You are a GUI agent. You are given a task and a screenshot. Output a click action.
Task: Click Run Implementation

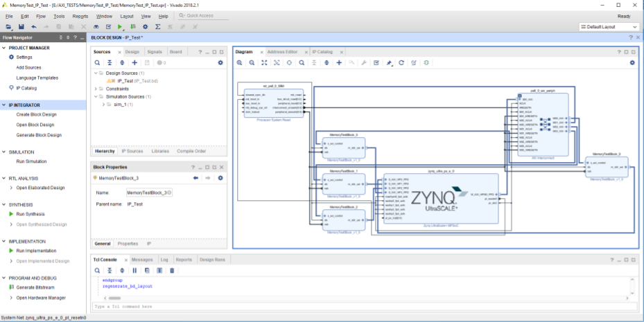click(x=36, y=251)
